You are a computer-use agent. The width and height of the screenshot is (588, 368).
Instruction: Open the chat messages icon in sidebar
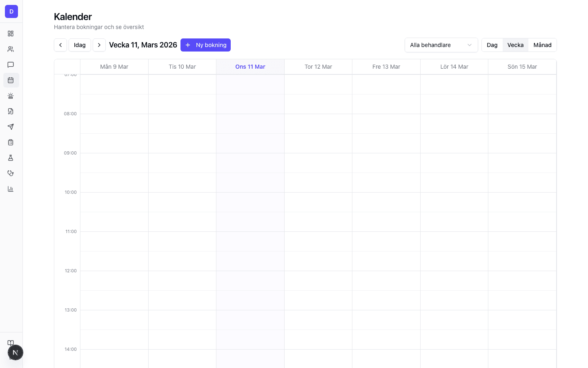point(11,65)
